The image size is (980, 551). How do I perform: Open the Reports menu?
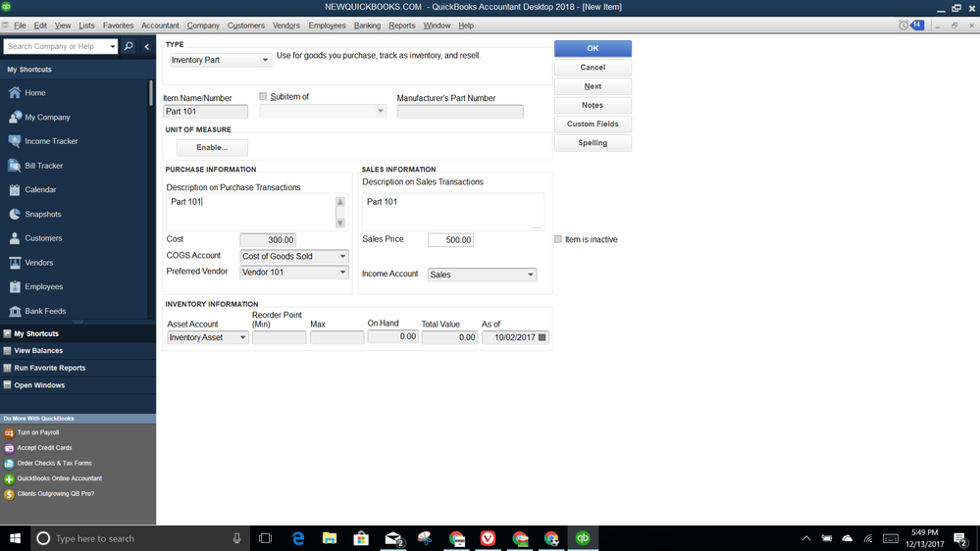coord(402,25)
